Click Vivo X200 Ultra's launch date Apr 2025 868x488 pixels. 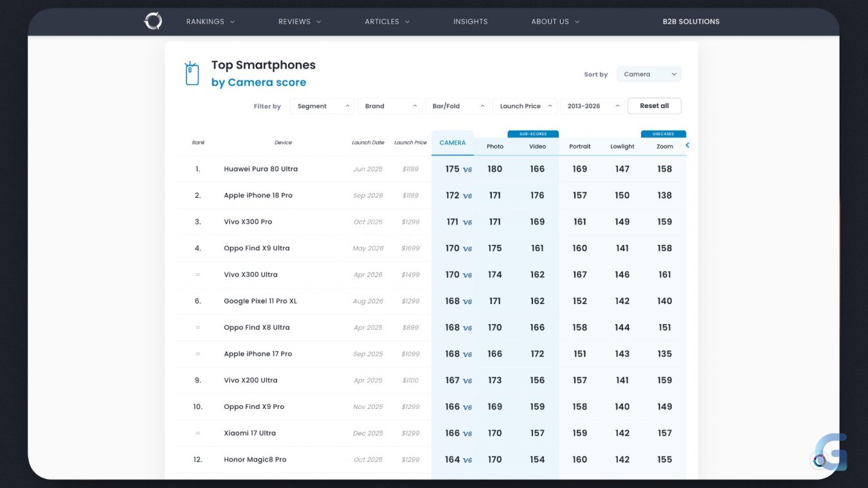[368, 380]
